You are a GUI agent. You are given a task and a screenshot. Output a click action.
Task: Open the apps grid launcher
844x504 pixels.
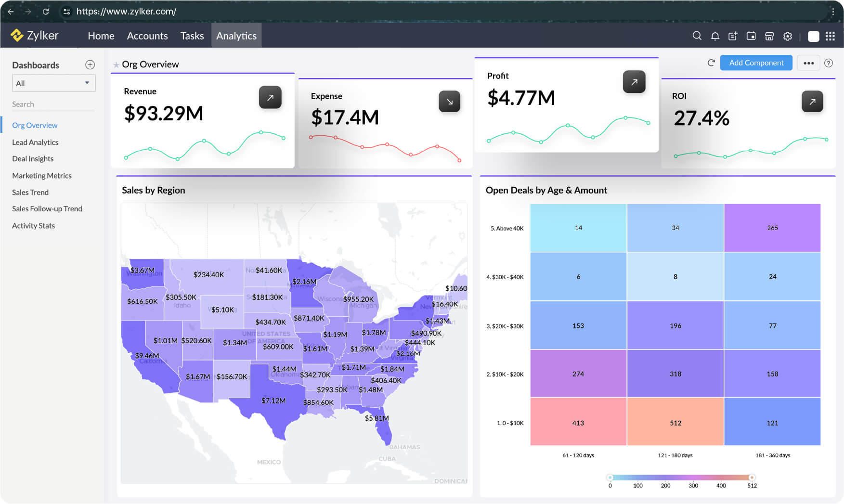[x=830, y=36]
